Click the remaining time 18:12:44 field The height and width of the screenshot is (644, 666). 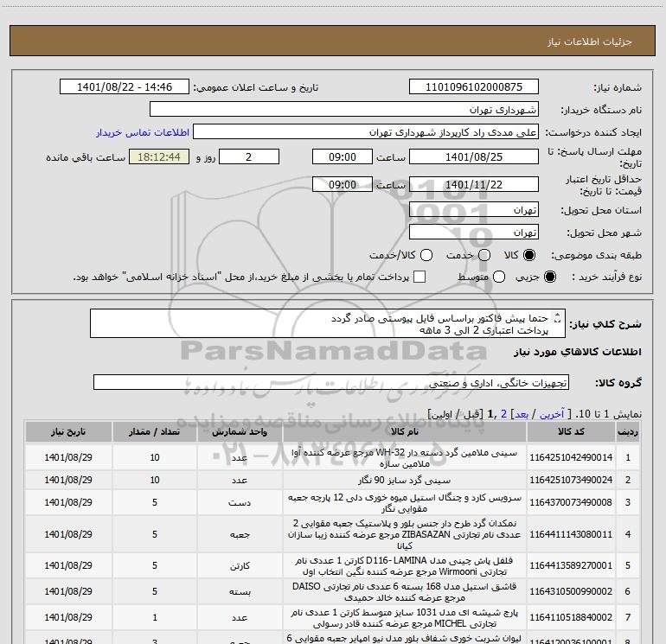(159, 156)
